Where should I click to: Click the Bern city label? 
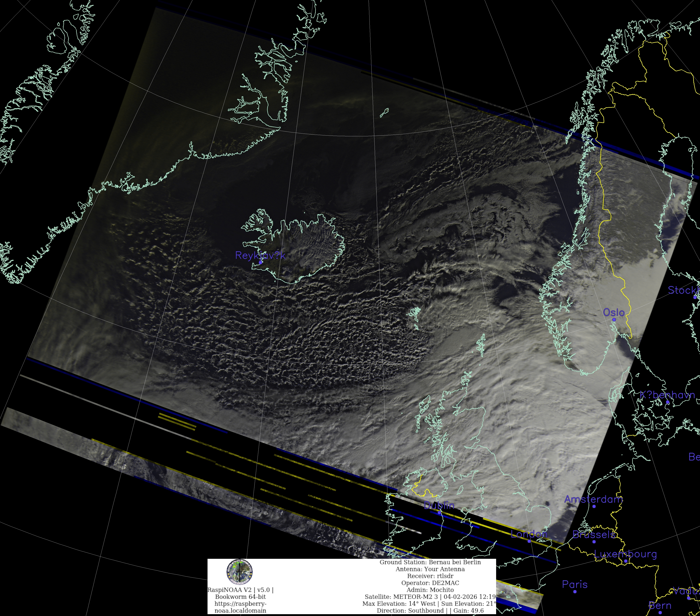pyautogui.click(x=660, y=605)
